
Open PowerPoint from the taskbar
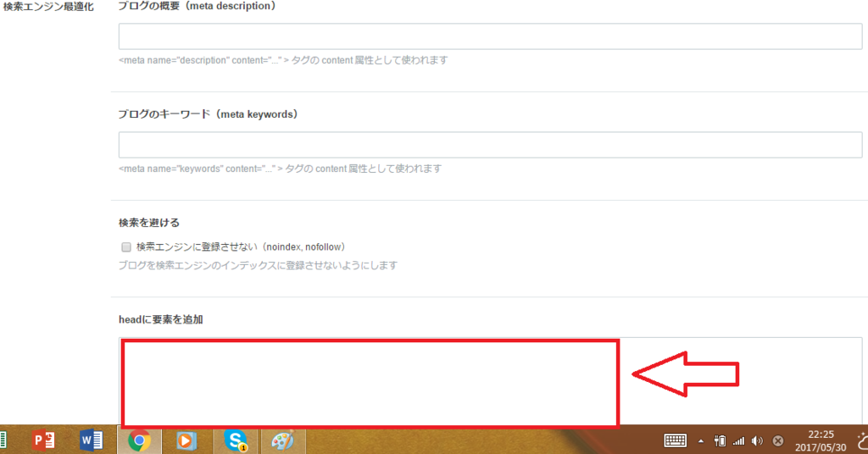pyautogui.click(x=43, y=440)
